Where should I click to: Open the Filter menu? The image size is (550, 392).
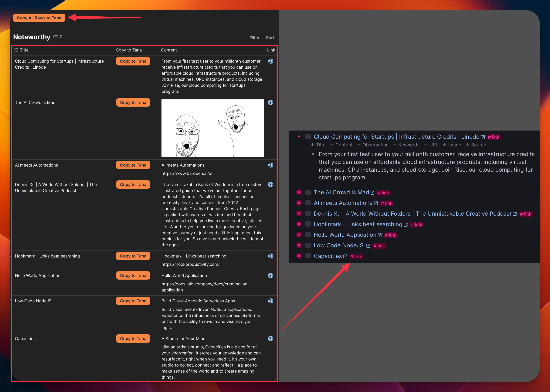pyautogui.click(x=254, y=38)
